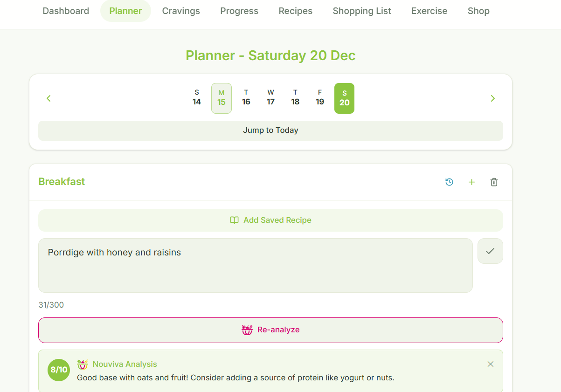
Task: Delete Breakfast using the trash icon
Action: pyautogui.click(x=494, y=182)
